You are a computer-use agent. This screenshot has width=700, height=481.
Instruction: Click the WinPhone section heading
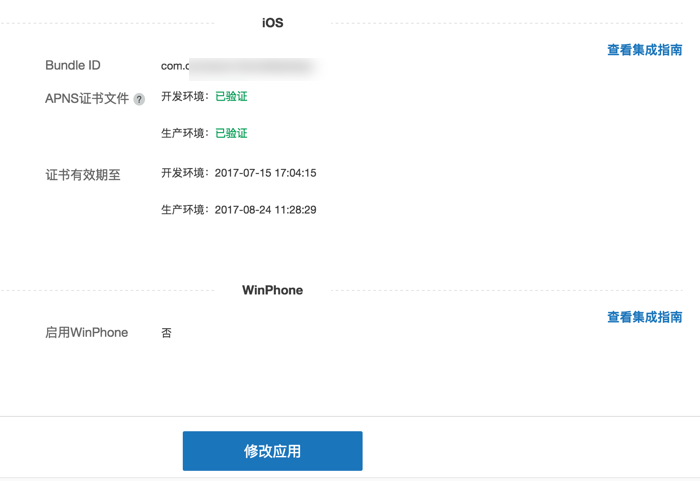point(272,290)
